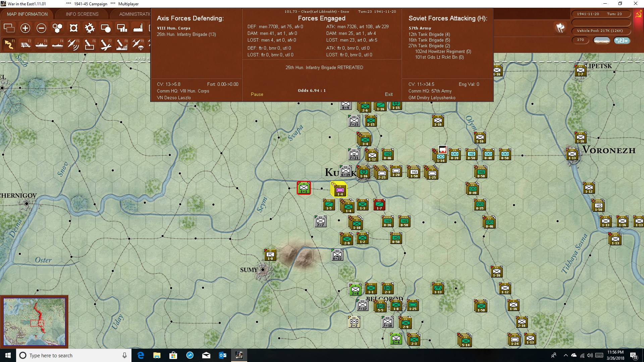The image size is (644, 362).
Task: Select the F8 bomb city mode
Action: coord(122,45)
